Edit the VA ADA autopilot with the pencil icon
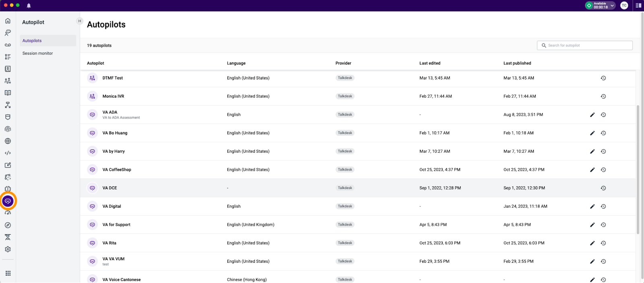644x283 pixels. tap(592, 115)
